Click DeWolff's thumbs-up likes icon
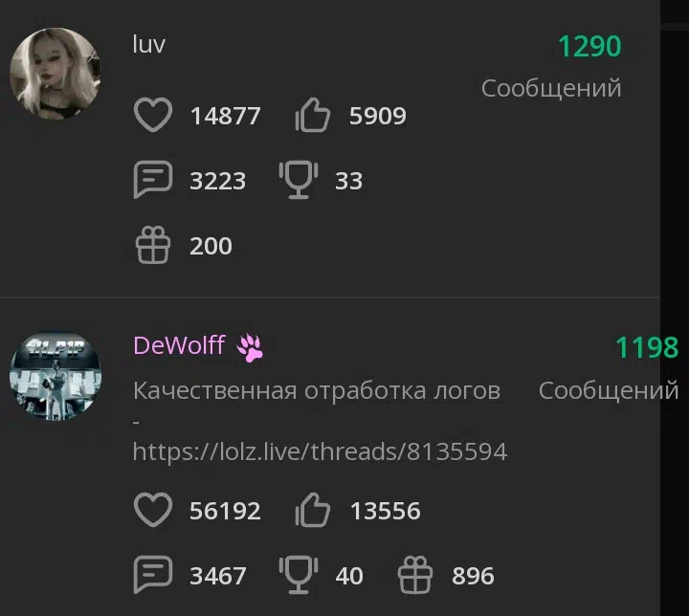The image size is (689, 616). coord(312,510)
